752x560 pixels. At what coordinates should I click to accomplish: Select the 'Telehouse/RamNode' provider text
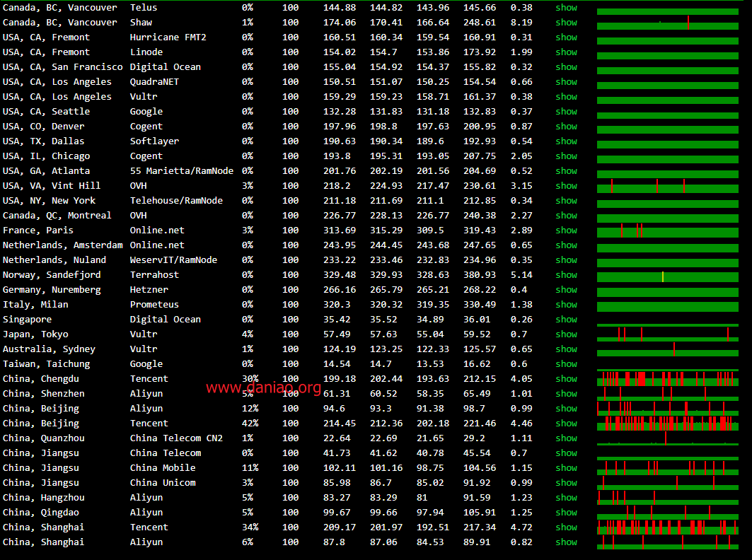click(176, 201)
